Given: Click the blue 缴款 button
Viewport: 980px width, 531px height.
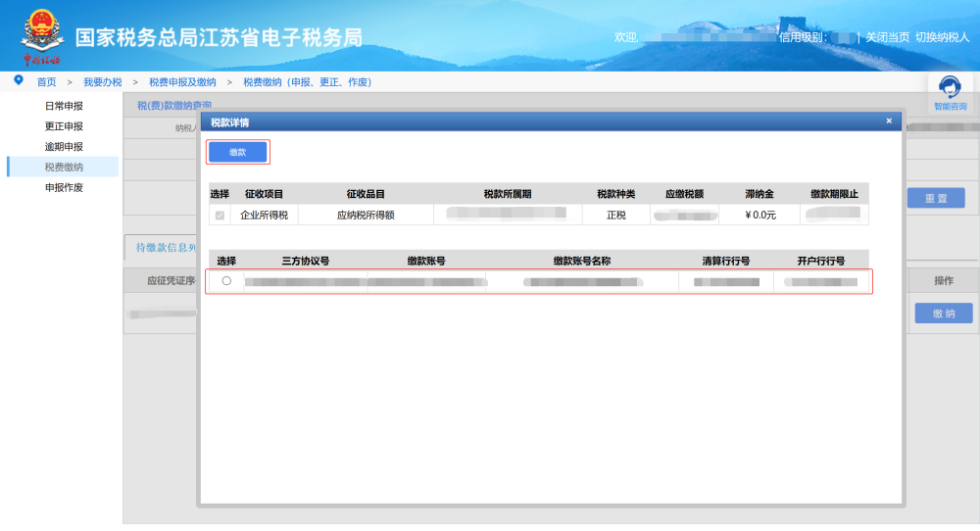Looking at the screenshot, I should (237, 152).
